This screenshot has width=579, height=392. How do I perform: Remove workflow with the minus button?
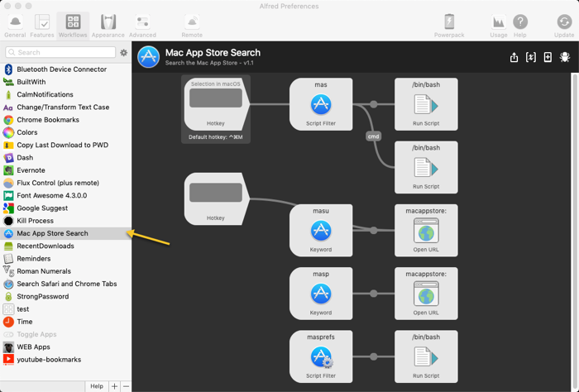pyautogui.click(x=126, y=386)
